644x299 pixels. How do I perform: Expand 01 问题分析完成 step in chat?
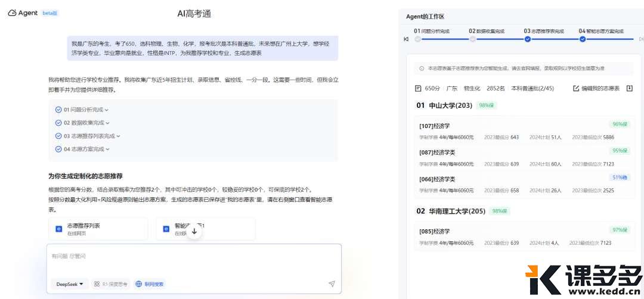pos(86,110)
